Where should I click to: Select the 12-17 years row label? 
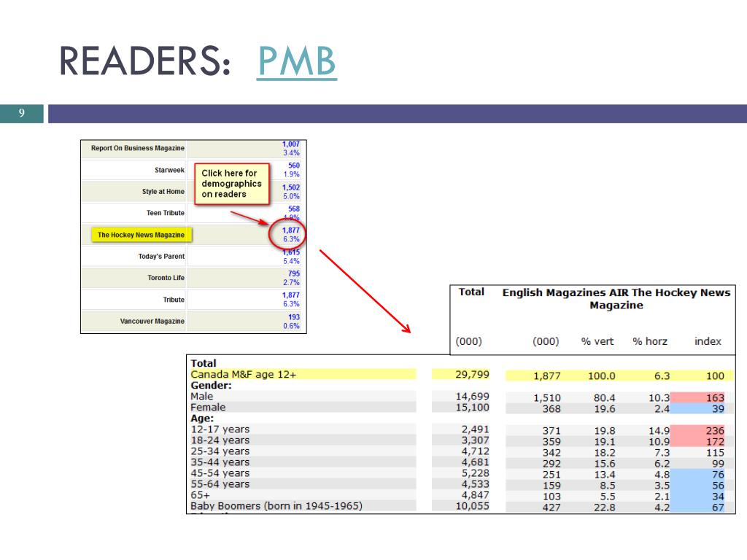(x=220, y=429)
